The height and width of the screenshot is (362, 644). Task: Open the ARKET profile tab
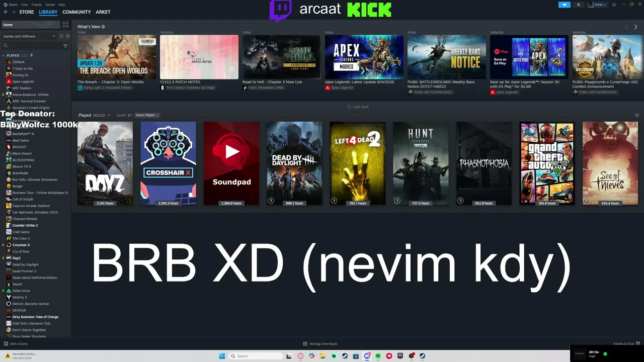click(x=103, y=12)
